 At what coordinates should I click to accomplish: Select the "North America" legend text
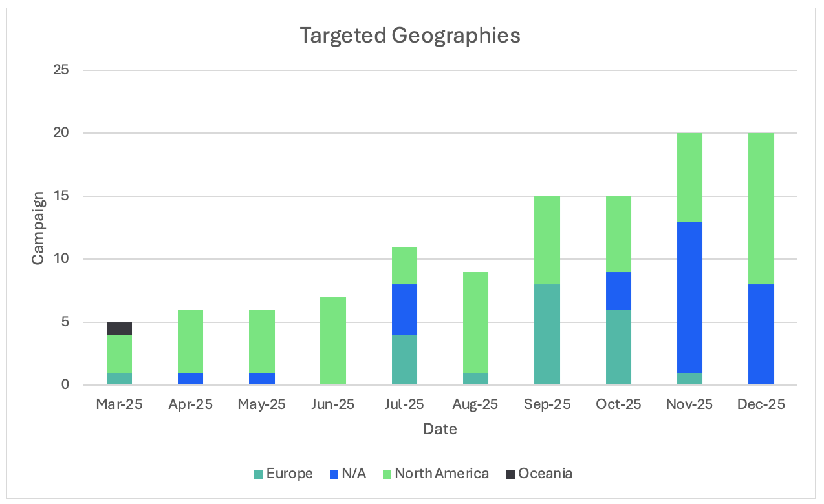[x=442, y=474]
